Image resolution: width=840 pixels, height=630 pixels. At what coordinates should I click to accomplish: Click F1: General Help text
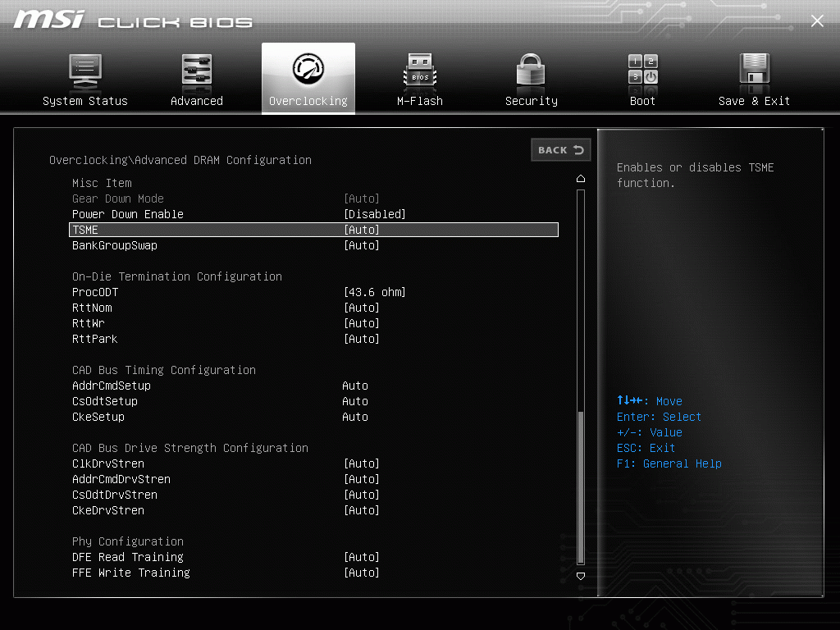click(x=669, y=463)
